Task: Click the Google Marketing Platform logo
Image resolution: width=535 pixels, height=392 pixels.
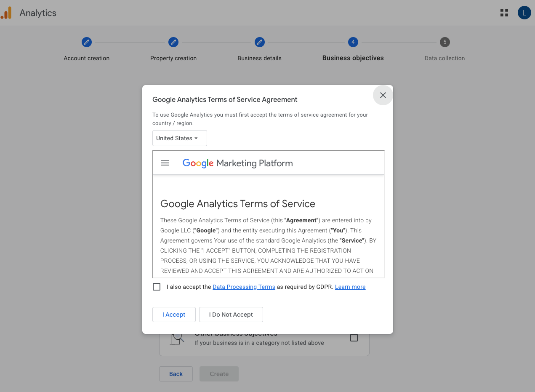Action: 237,163
